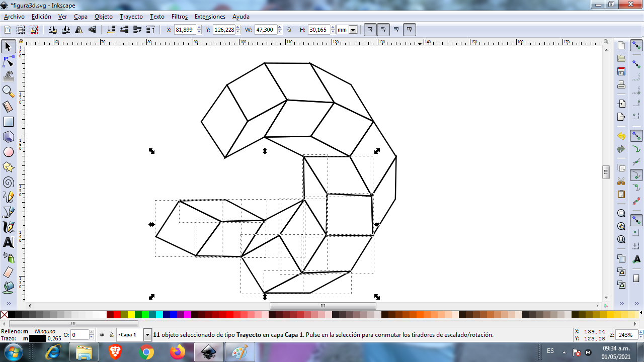Expand snap bar overflow chevron
Image resolution: width=644 pixels, height=362 pixels.
[636, 304]
